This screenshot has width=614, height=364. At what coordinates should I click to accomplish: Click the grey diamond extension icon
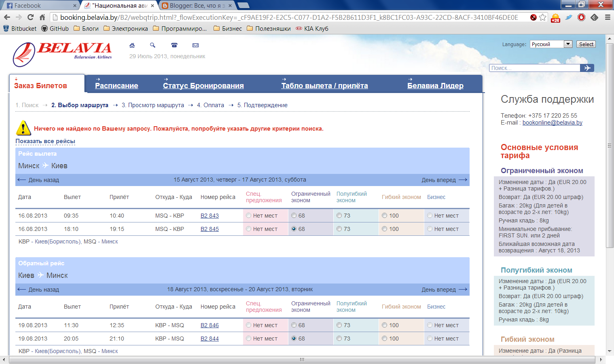pyautogui.click(x=595, y=17)
